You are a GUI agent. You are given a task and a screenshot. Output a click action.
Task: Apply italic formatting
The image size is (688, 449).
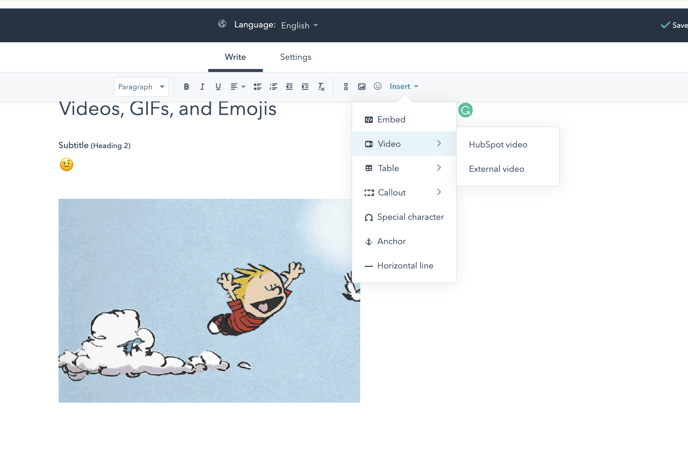pyautogui.click(x=202, y=87)
